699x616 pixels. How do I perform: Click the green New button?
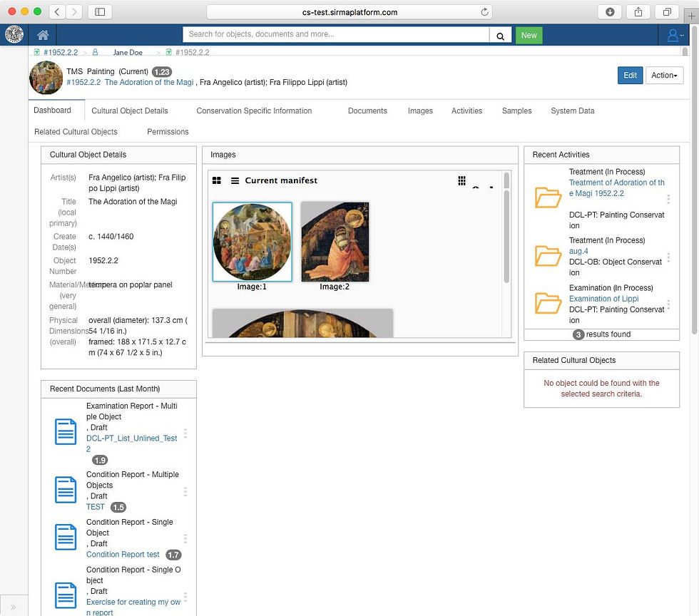click(529, 35)
